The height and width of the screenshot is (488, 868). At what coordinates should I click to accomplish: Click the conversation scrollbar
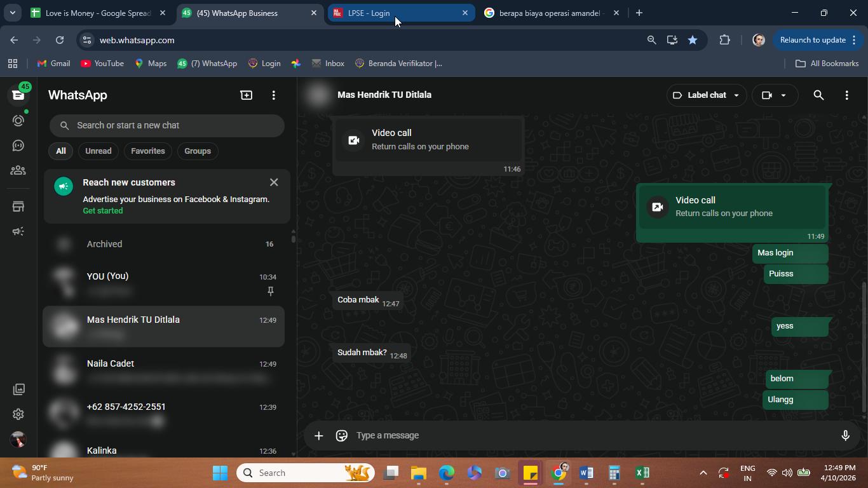(x=863, y=347)
